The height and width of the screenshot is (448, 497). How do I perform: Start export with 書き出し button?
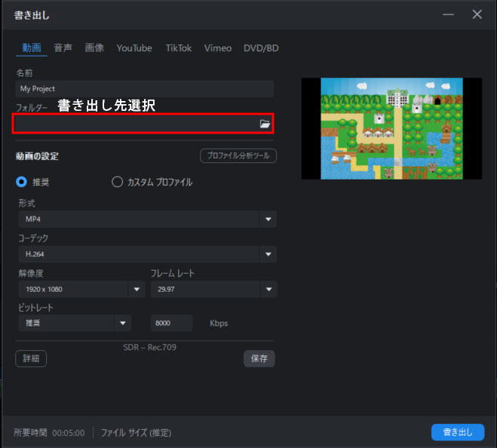coord(458,432)
